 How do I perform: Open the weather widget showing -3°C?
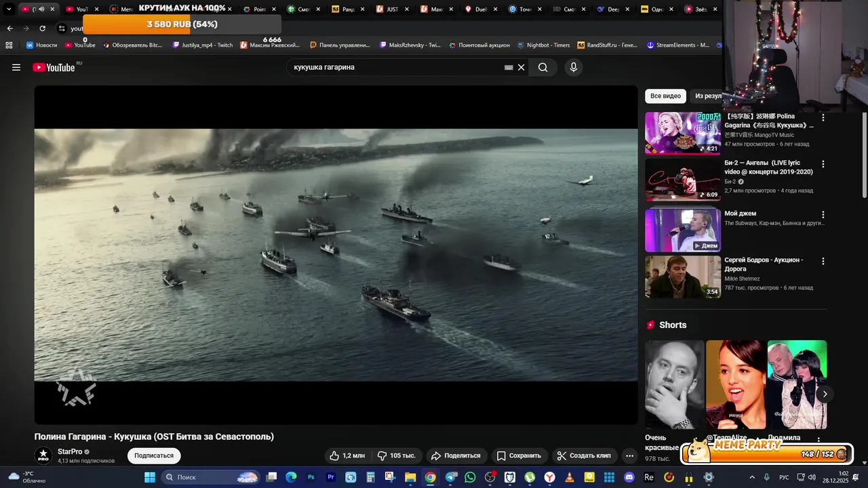point(28,477)
